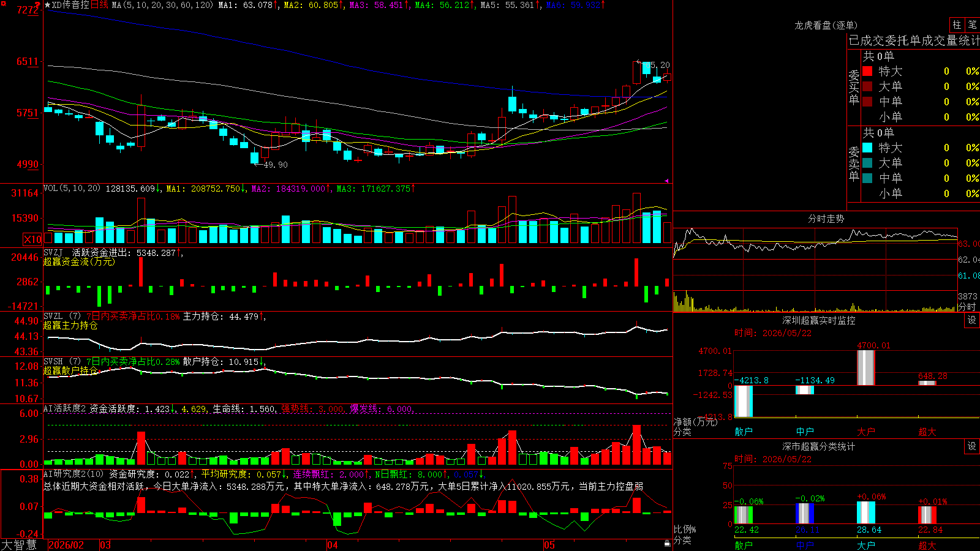Click the 委卖单 section label
The height and width of the screenshot is (551, 980).
pos(854,164)
